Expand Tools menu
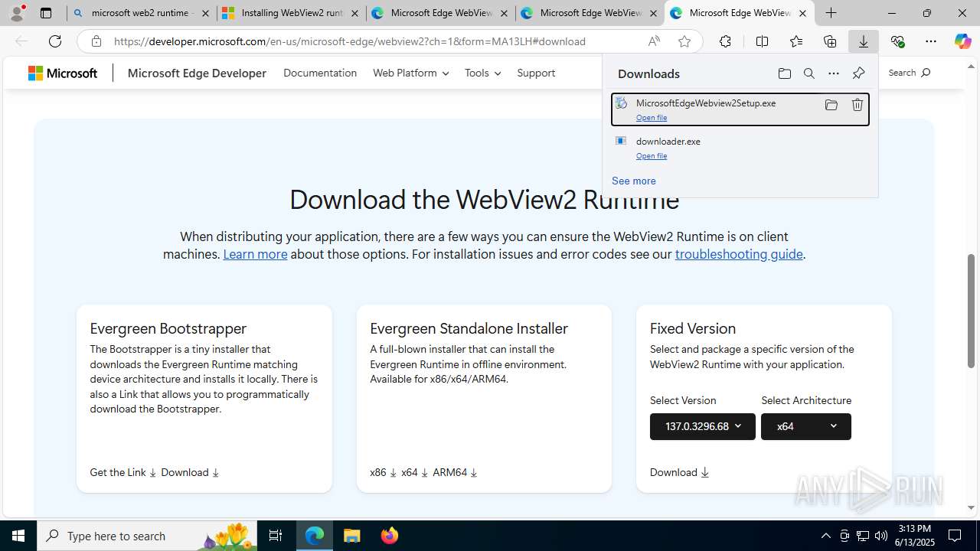 tap(482, 73)
